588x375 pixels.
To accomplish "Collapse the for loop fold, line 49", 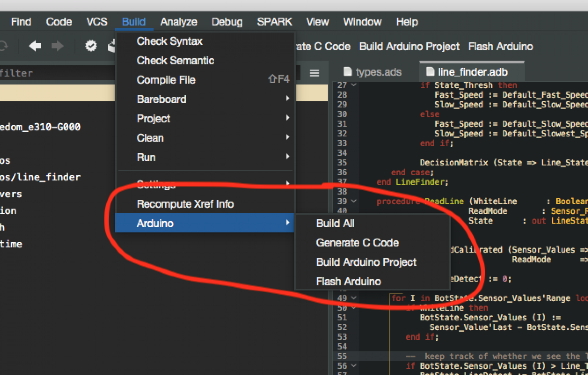I will (x=354, y=298).
